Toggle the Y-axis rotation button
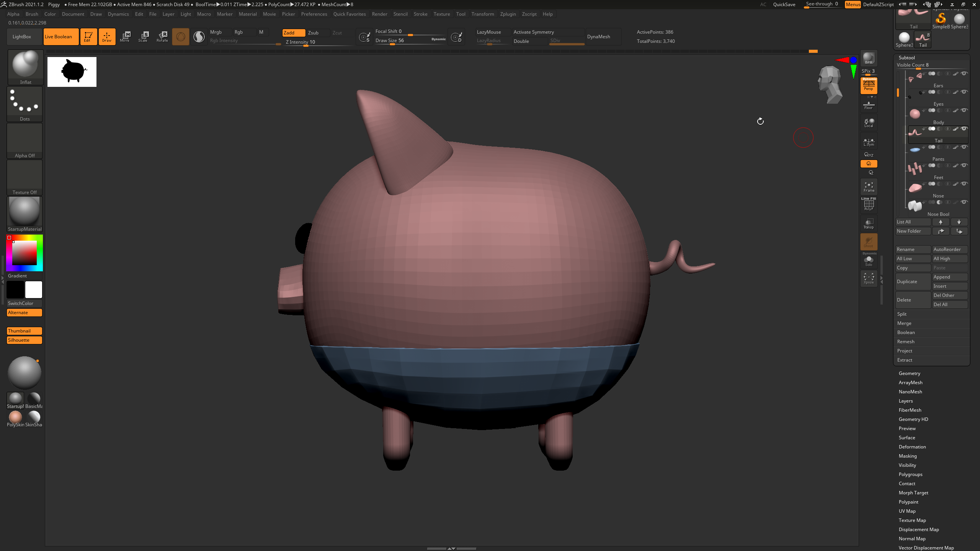Viewport: 980px width, 551px height. (x=869, y=164)
